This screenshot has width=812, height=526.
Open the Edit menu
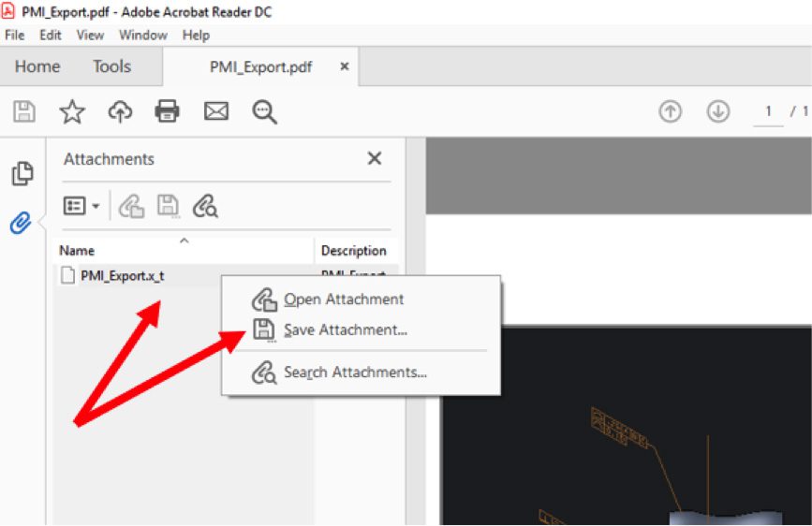(51, 36)
